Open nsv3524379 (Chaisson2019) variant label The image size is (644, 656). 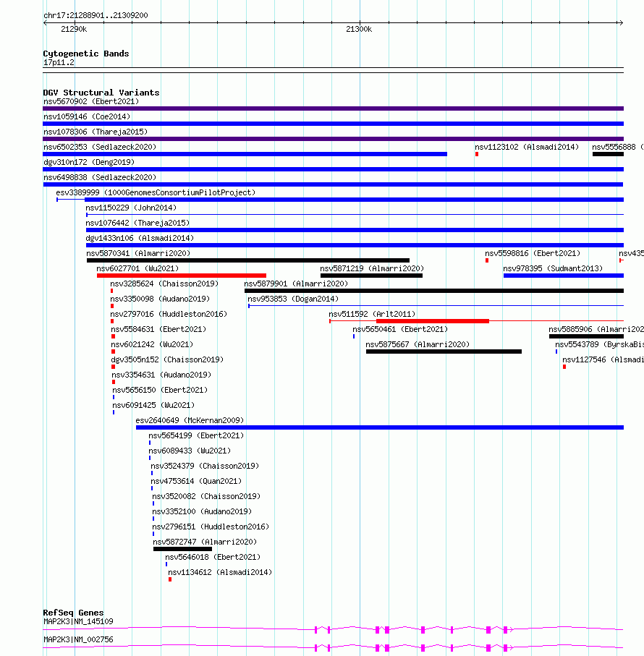(x=205, y=466)
